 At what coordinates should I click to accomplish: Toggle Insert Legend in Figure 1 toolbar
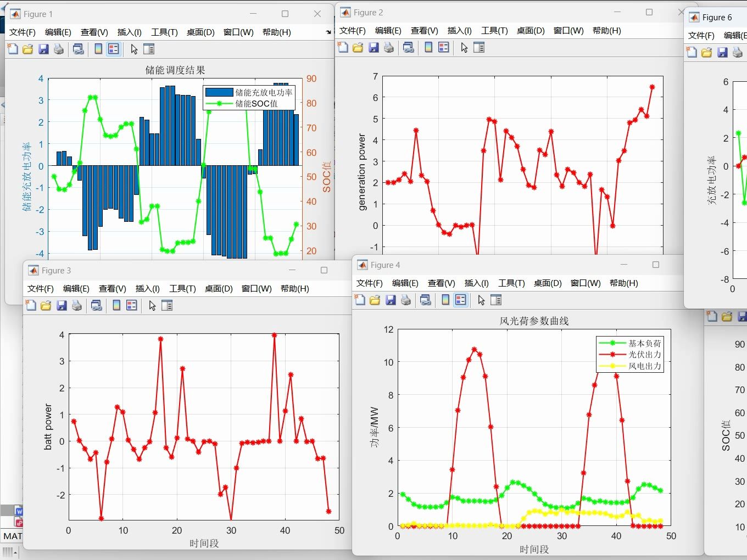[x=114, y=49]
